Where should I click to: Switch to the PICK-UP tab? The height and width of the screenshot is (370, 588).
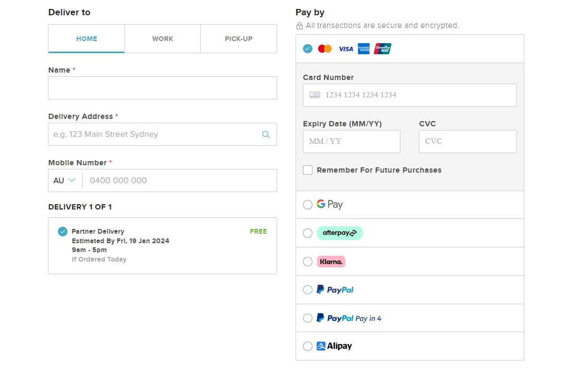[x=238, y=38]
